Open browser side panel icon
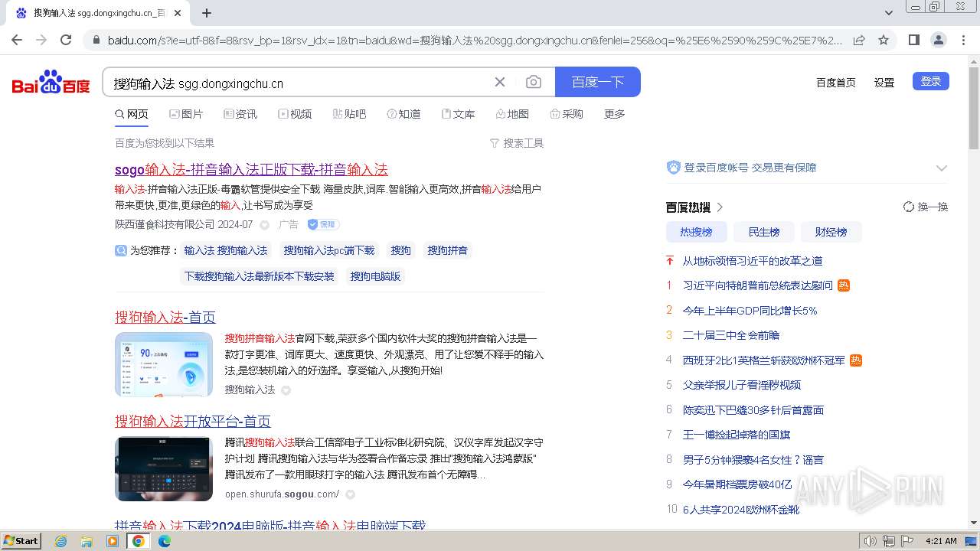This screenshot has width=980, height=551. 913,40
